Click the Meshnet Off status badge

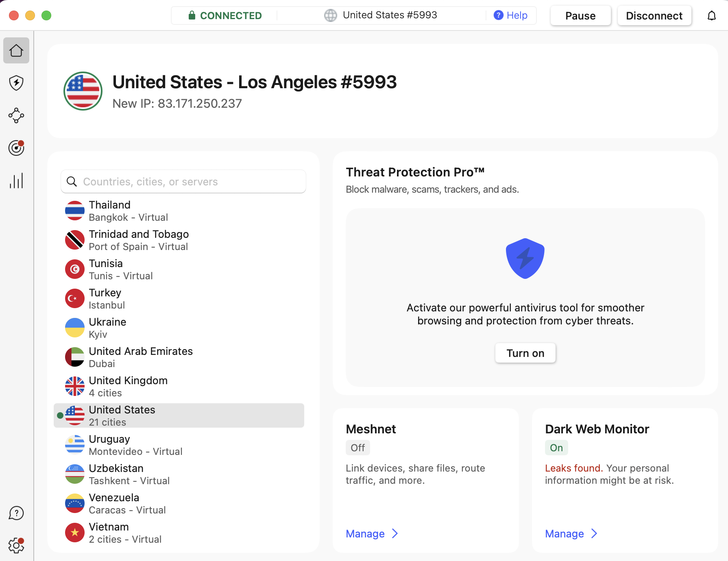pos(358,448)
